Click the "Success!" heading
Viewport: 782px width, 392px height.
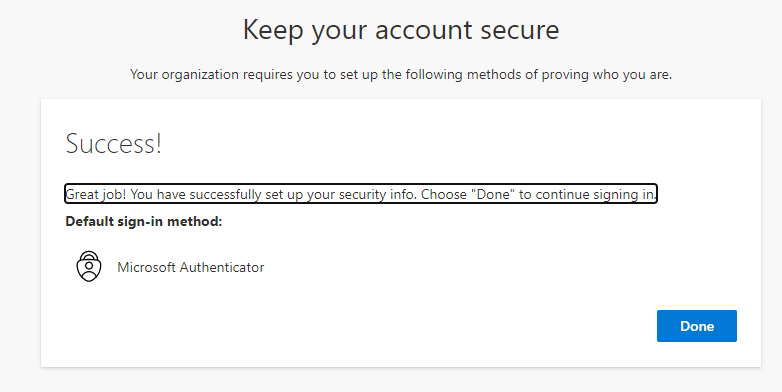pos(114,144)
